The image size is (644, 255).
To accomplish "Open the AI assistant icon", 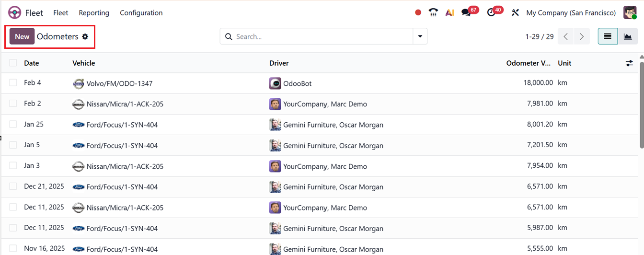I will [x=449, y=13].
